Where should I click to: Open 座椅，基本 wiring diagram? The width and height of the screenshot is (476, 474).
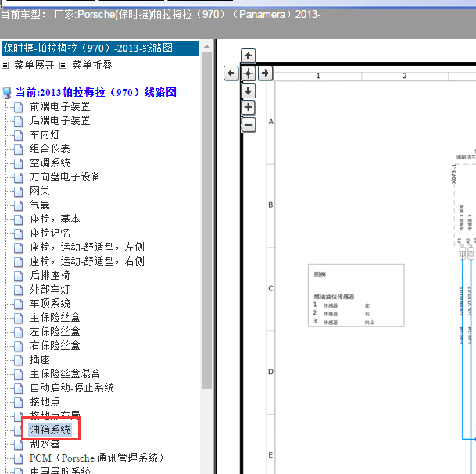point(55,219)
